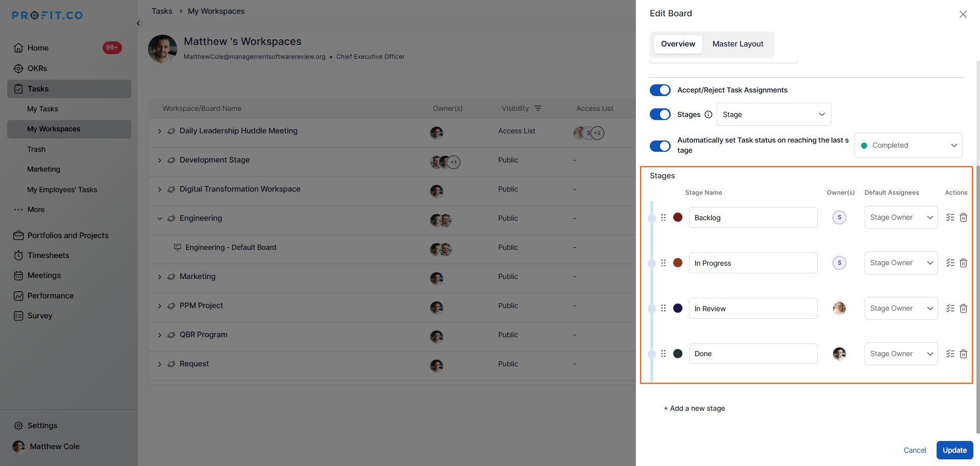The image size is (980, 466).
Task: Open the Visibility column filter icon
Action: tap(538, 108)
